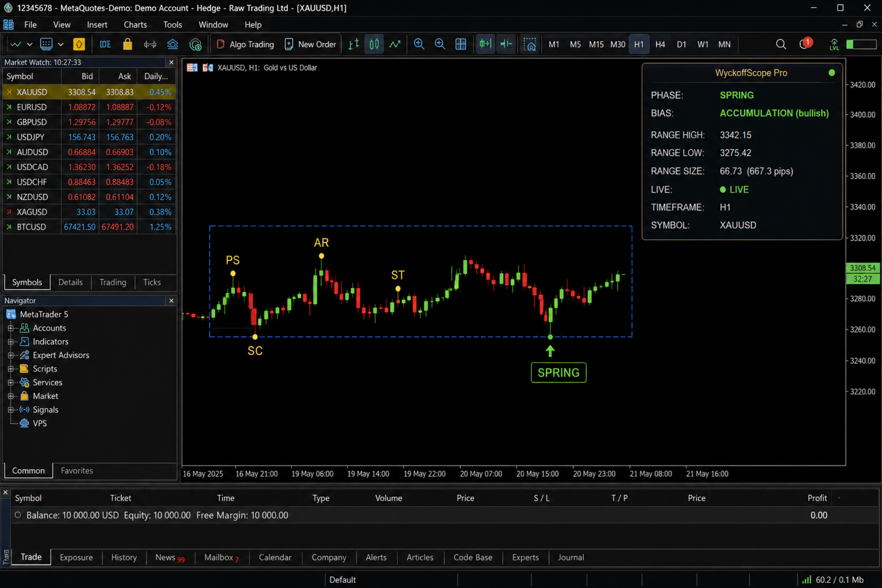The height and width of the screenshot is (588, 882).
Task: Select the M1 timeframe
Action: pyautogui.click(x=554, y=44)
